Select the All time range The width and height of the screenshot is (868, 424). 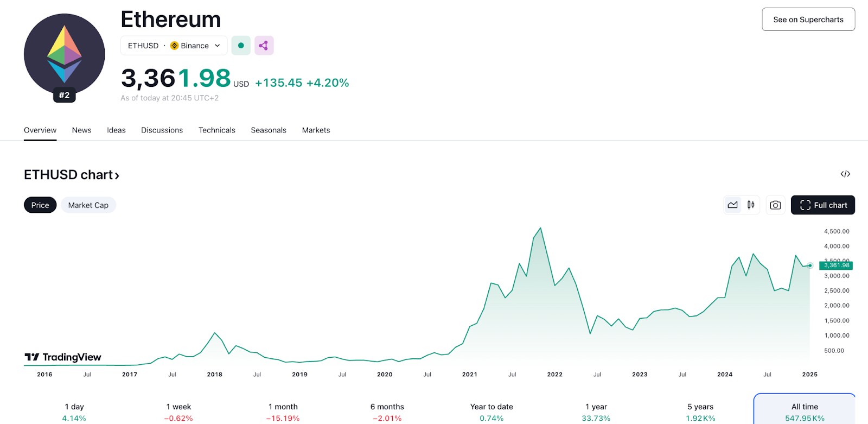(805, 409)
